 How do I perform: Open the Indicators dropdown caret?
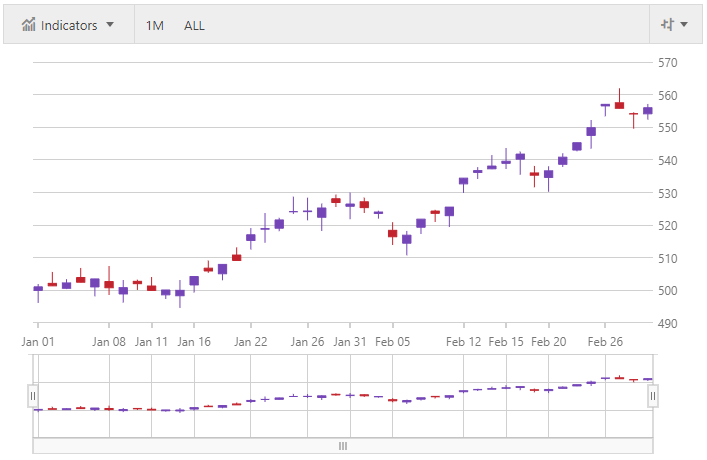[110, 25]
